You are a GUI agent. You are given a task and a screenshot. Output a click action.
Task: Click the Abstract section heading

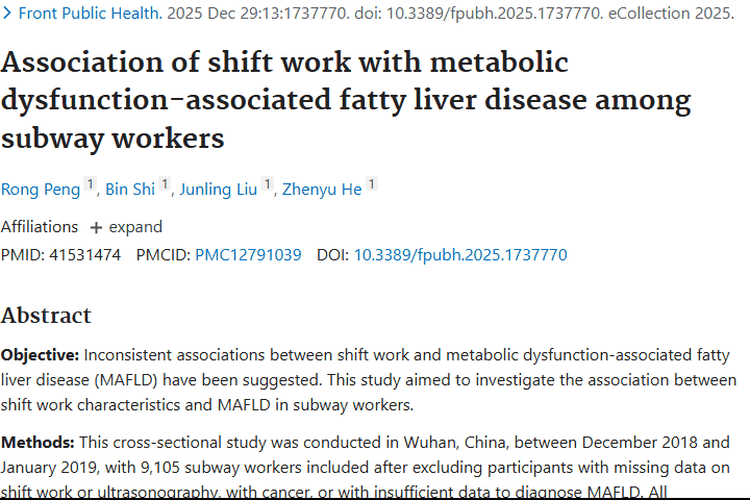(x=46, y=315)
